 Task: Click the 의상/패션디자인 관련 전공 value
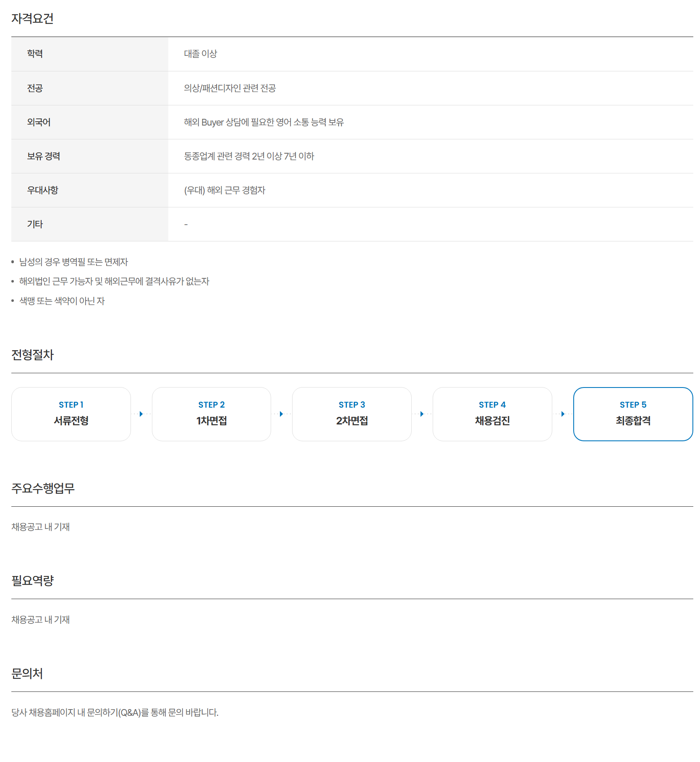click(230, 88)
